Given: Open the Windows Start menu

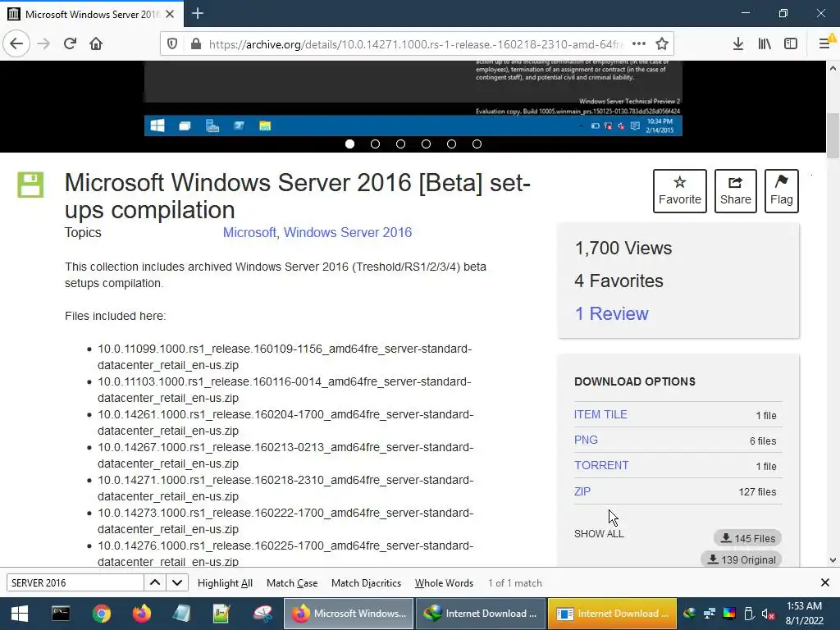Looking at the screenshot, I should coord(20,614).
